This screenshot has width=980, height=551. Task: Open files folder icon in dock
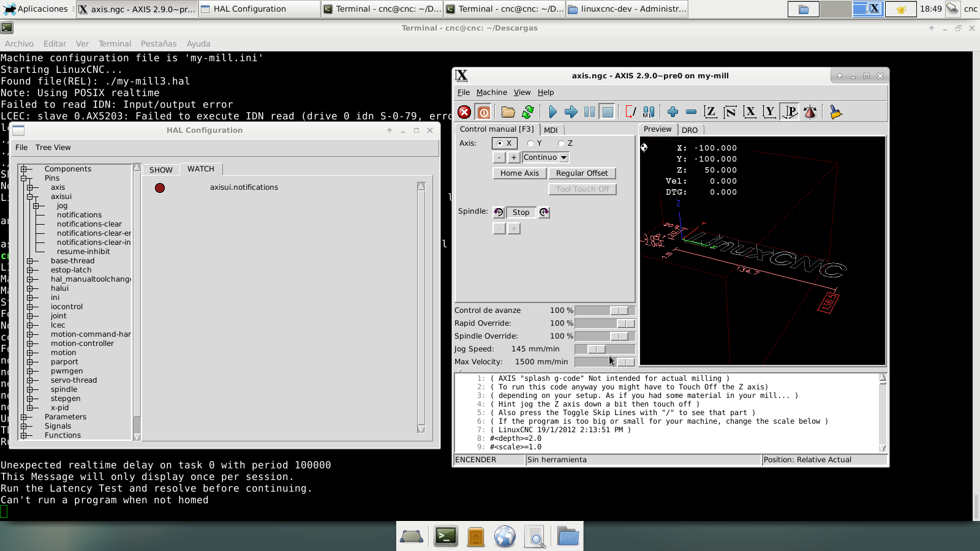coord(568,537)
